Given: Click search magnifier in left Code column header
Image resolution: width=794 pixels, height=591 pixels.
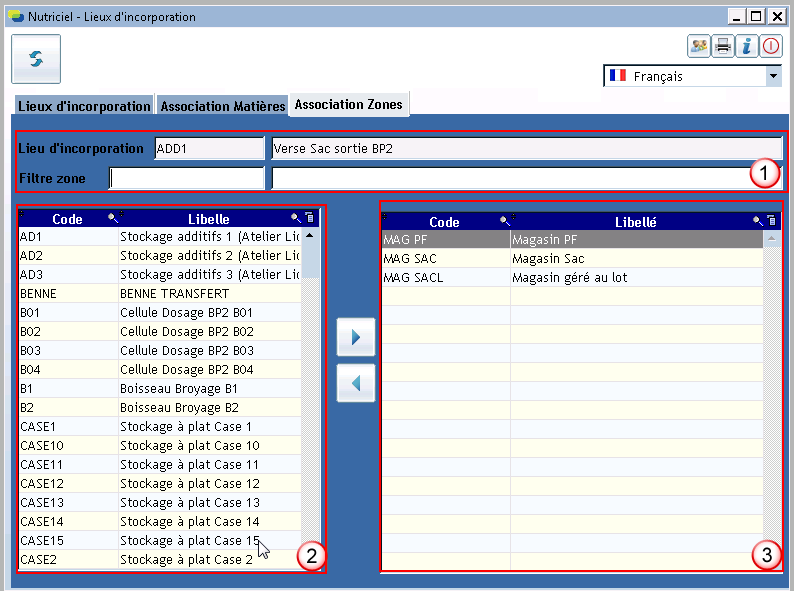Looking at the screenshot, I should 112,218.
